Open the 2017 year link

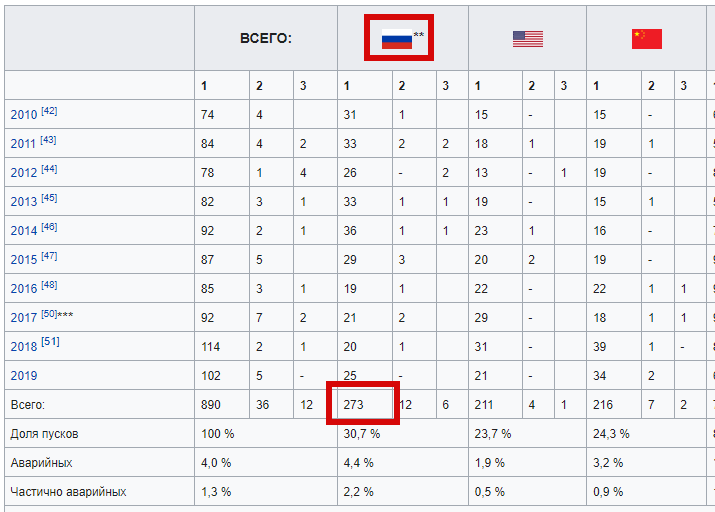coord(23,318)
